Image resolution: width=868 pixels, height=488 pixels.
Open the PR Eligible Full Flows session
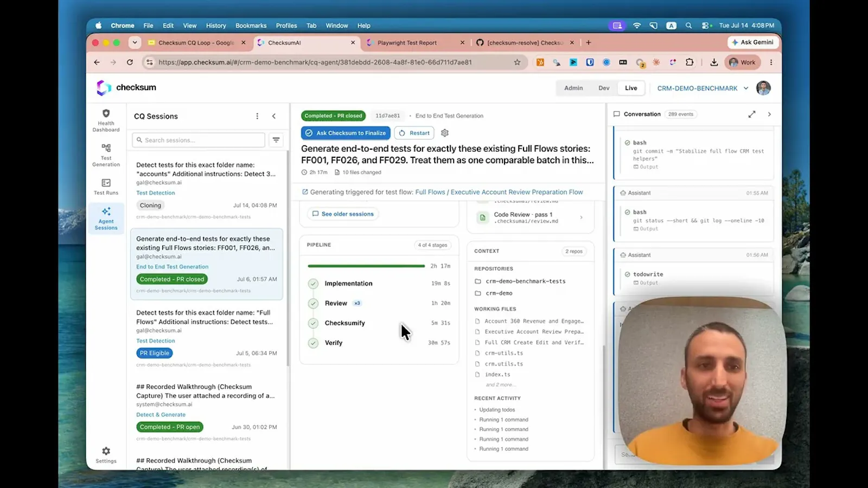tap(206, 337)
